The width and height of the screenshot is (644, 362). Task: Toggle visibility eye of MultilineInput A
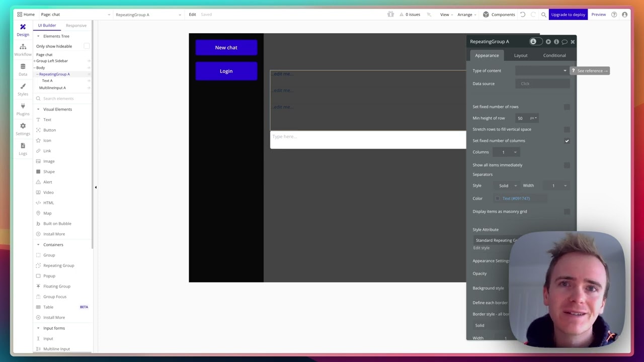coord(89,88)
